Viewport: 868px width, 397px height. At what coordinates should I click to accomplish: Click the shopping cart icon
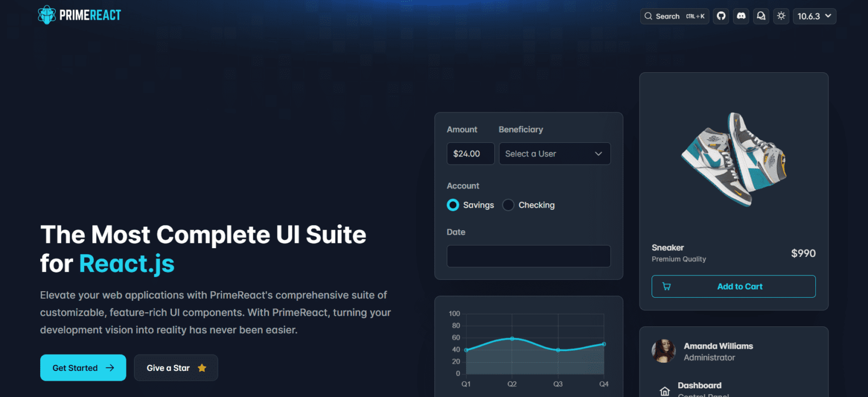pos(667,286)
